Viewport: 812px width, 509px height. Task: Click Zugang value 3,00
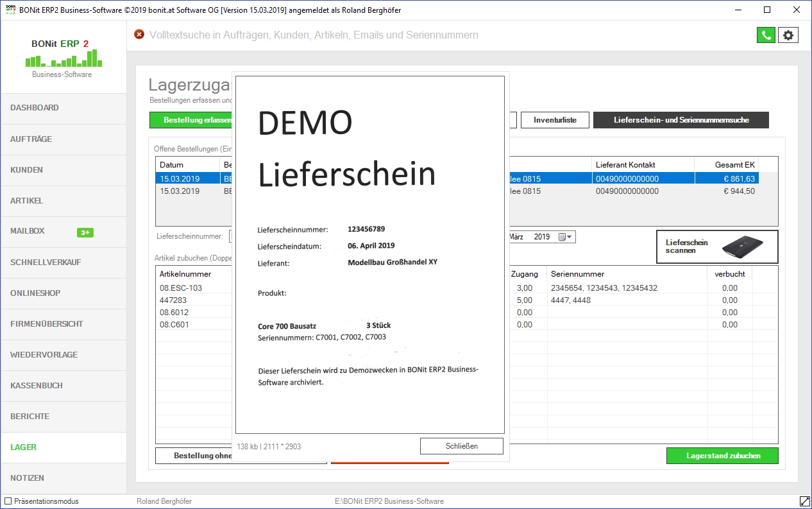[x=525, y=288]
